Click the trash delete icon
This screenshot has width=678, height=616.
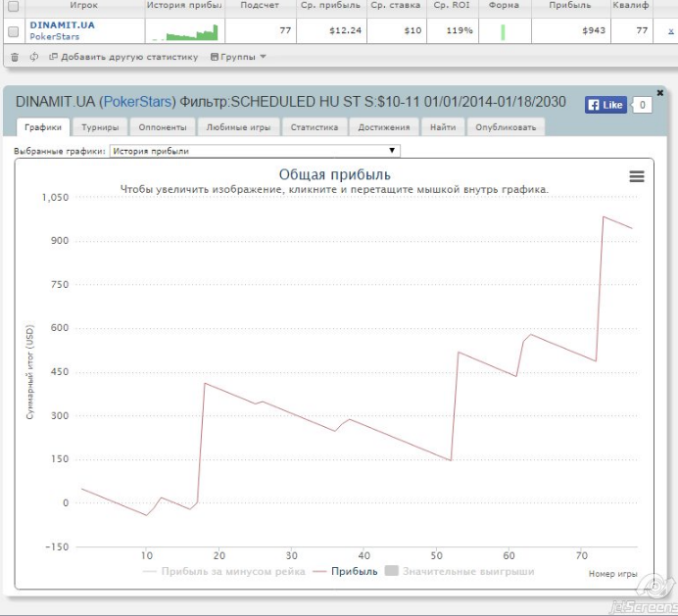point(14,57)
